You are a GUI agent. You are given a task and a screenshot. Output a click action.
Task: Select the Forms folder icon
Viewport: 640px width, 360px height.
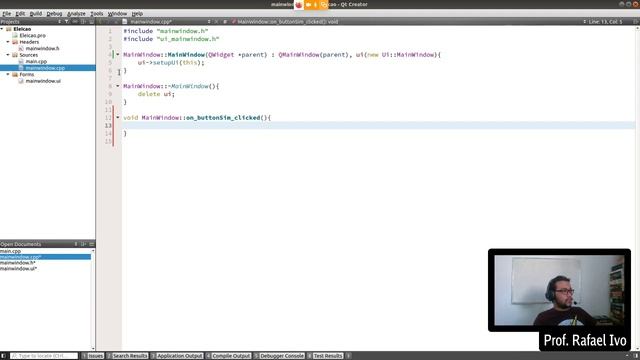tap(15, 74)
